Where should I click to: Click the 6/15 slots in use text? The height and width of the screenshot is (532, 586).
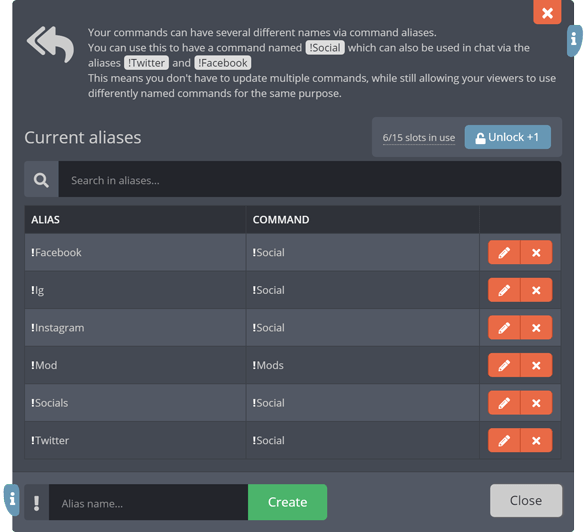point(419,138)
